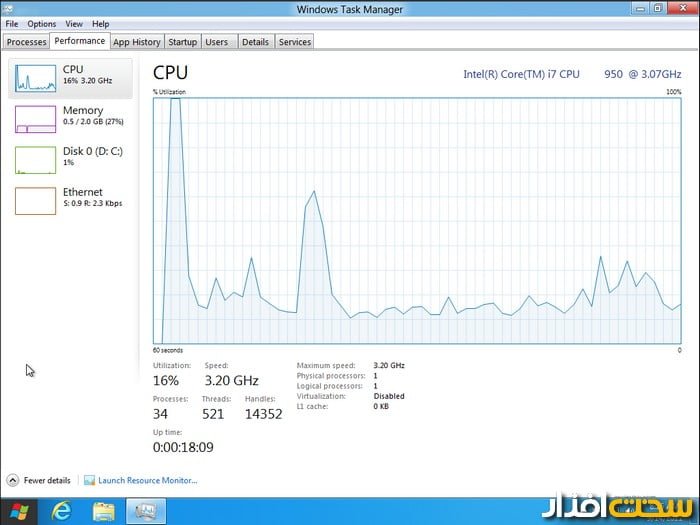Open the Windows Start button

point(18,512)
